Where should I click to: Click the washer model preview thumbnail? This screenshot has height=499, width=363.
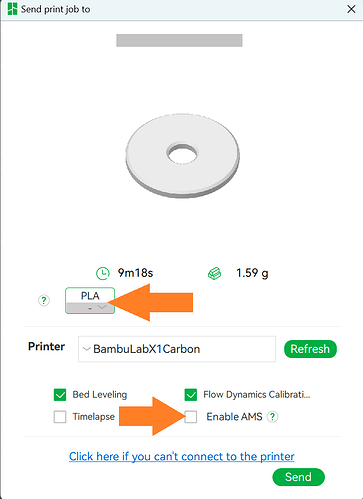tap(183, 155)
